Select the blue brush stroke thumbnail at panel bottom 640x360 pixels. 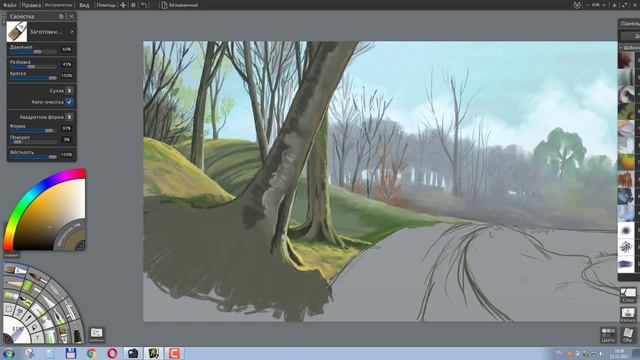626,264
